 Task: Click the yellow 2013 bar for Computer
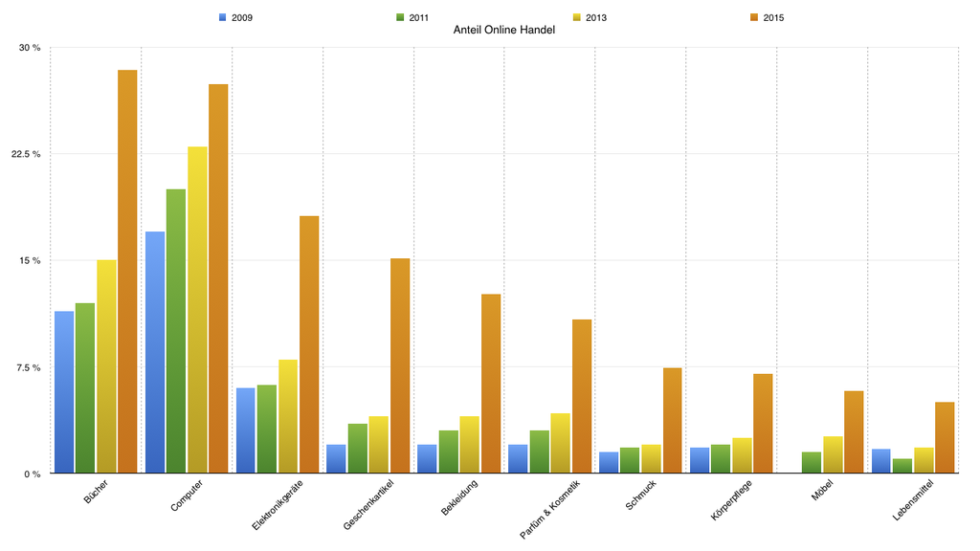point(197,309)
